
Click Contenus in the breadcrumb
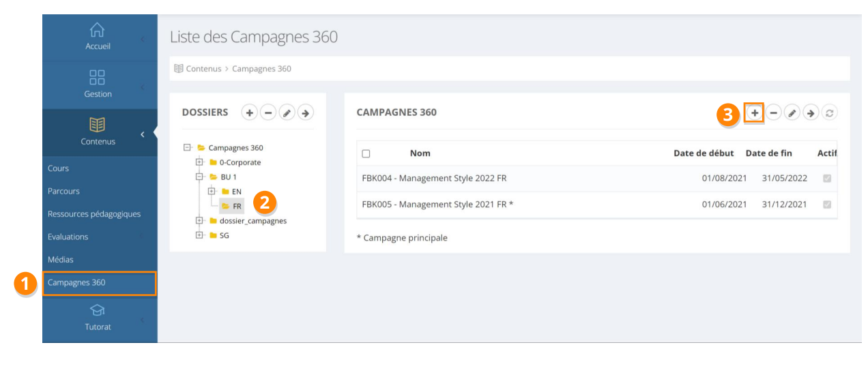pyautogui.click(x=203, y=69)
